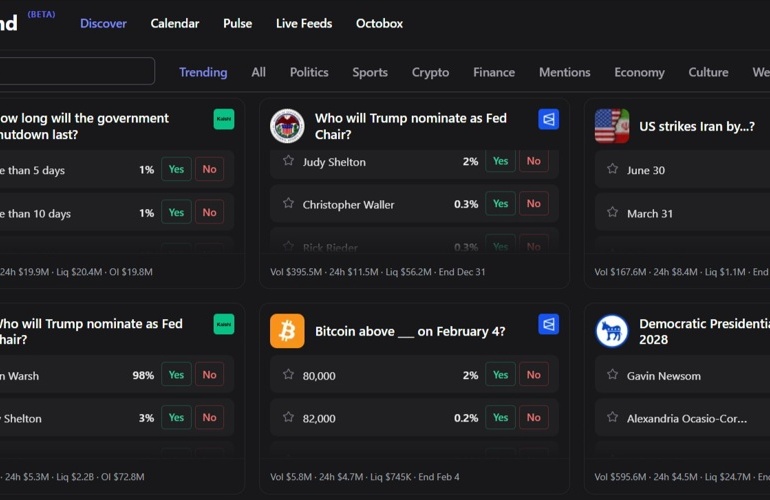This screenshot has height=500, width=770.
Task: Open Live Feeds from the top navigation
Action: [304, 23]
